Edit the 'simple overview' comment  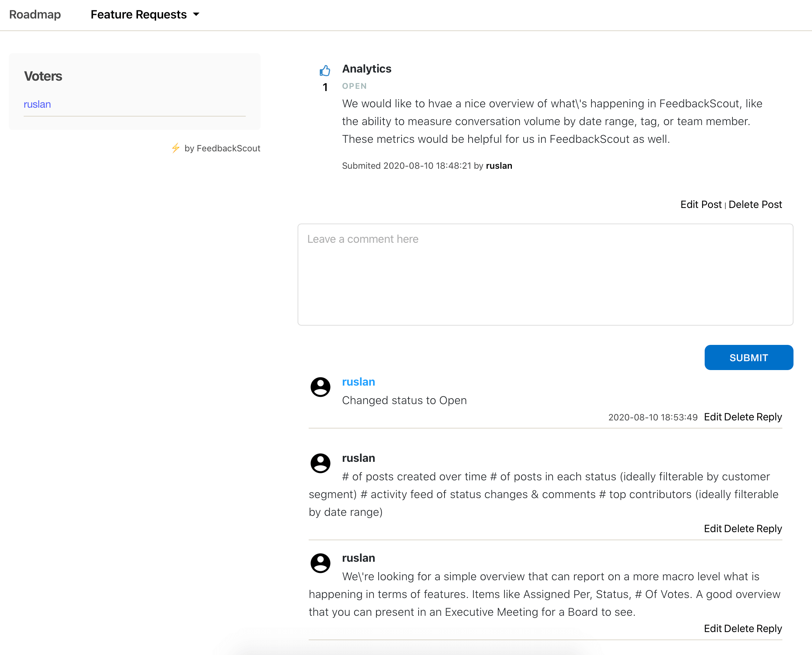[x=713, y=629]
